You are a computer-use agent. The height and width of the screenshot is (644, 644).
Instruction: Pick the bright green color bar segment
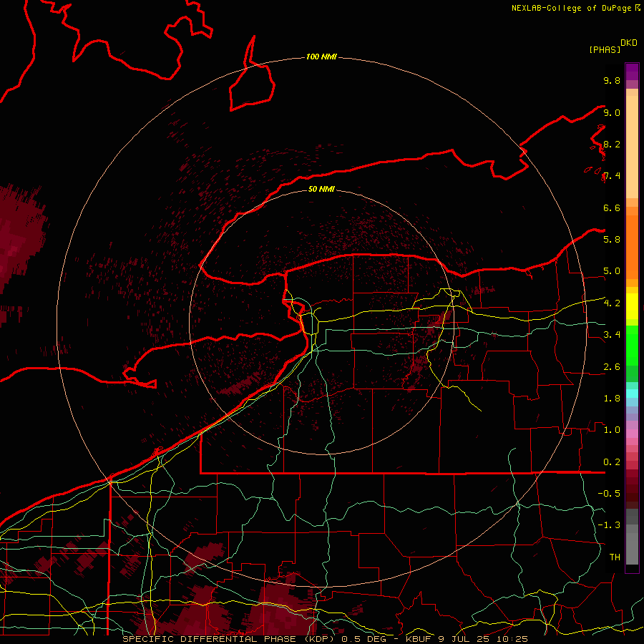632,345
